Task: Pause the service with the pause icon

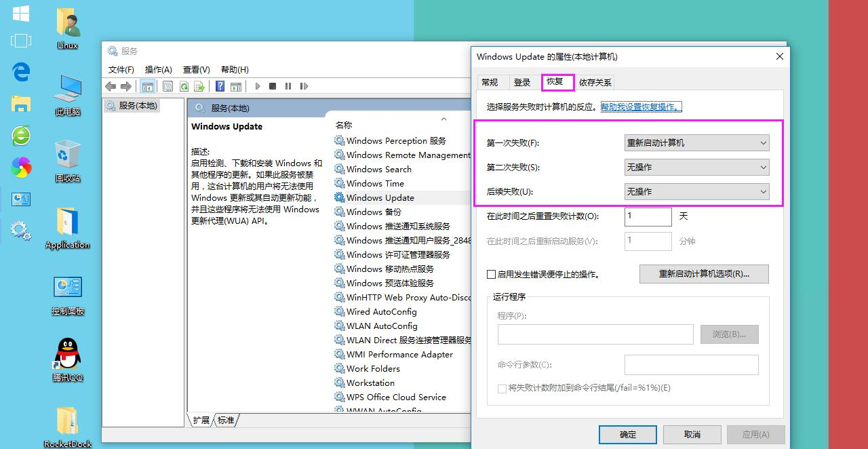Action: (x=288, y=86)
